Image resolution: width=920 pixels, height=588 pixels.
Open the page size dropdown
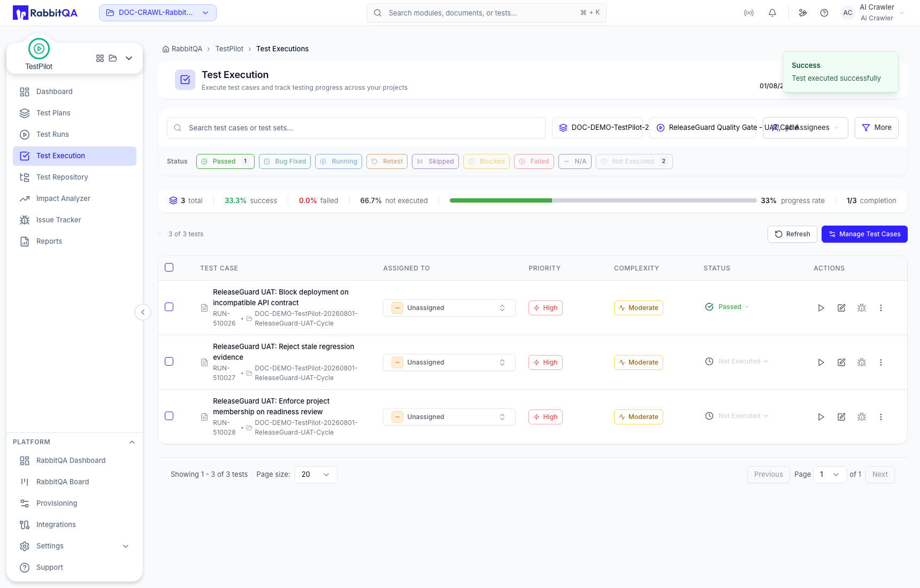316,475
